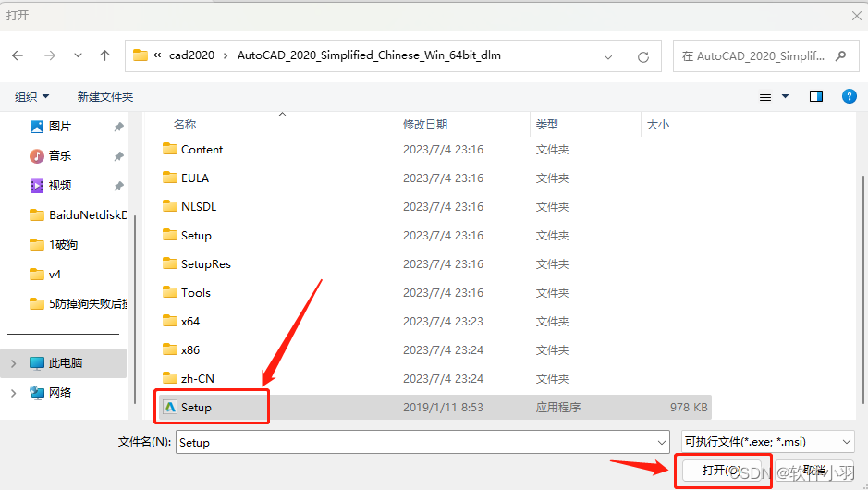
Task: Open the 组织 menu
Action: point(31,97)
